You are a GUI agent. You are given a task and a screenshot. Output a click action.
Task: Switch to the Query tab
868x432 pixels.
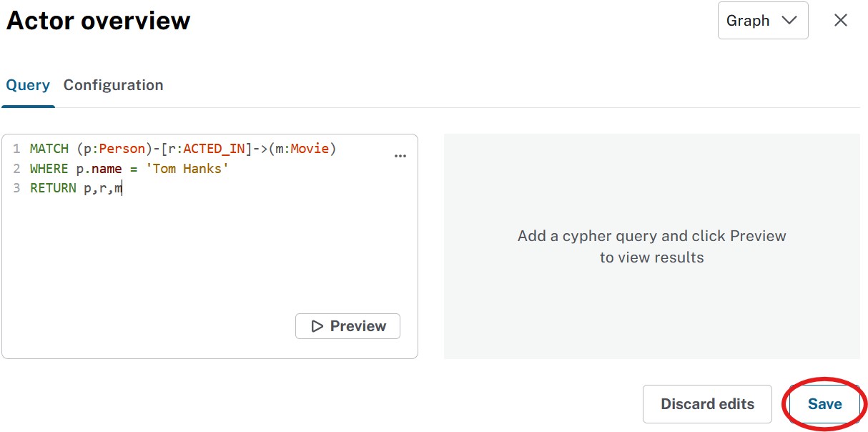28,85
